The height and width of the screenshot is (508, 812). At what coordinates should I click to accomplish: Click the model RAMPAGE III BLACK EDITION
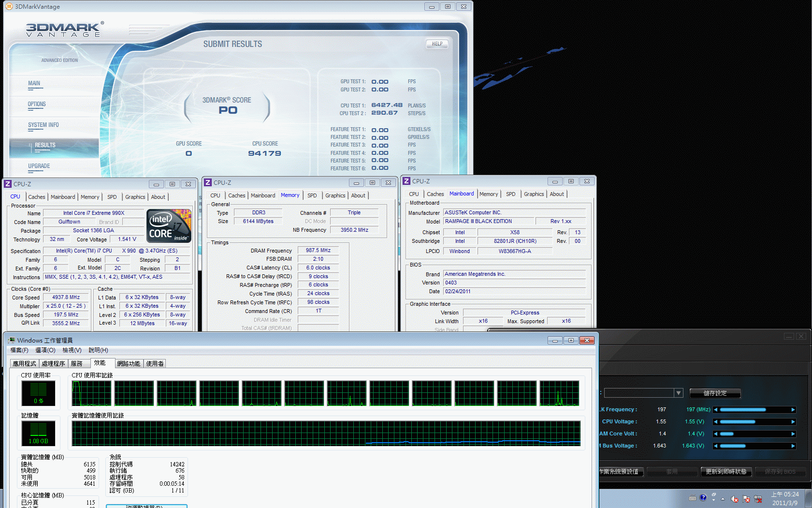coord(489,221)
